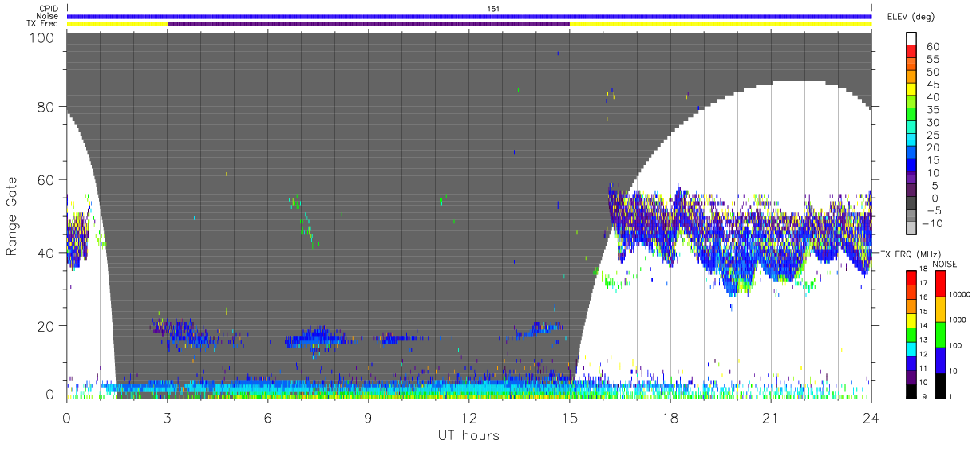Click the UT hours axis title
Image resolution: width=980 pixels, height=452 pixels.
pyautogui.click(x=468, y=435)
